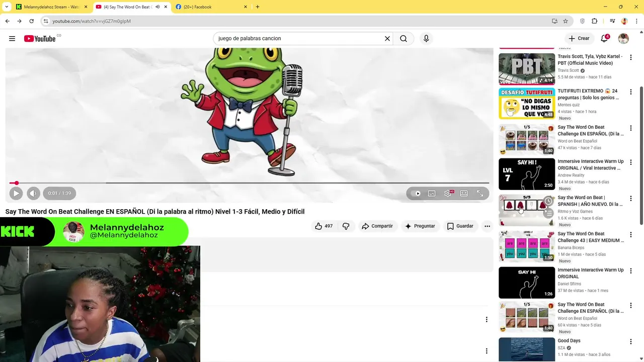Open the media control button in the Chrome toolbar
The height and width of the screenshot is (362, 644).
point(612,21)
